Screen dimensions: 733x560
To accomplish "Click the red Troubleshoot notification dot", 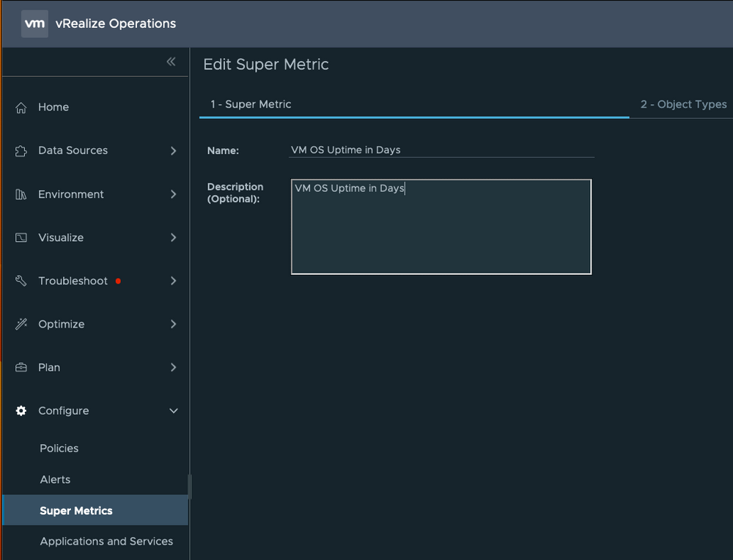I will pyautogui.click(x=118, y=281).
